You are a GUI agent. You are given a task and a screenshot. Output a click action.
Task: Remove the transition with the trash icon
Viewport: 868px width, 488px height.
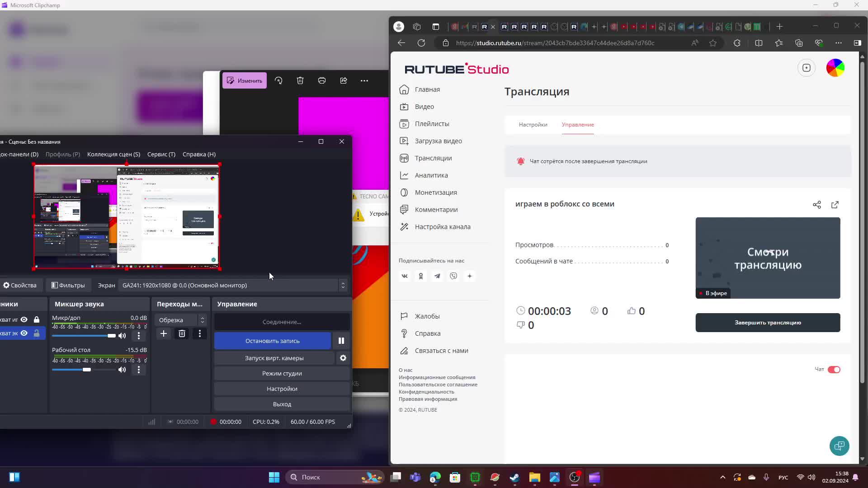(x=182, y=334)
